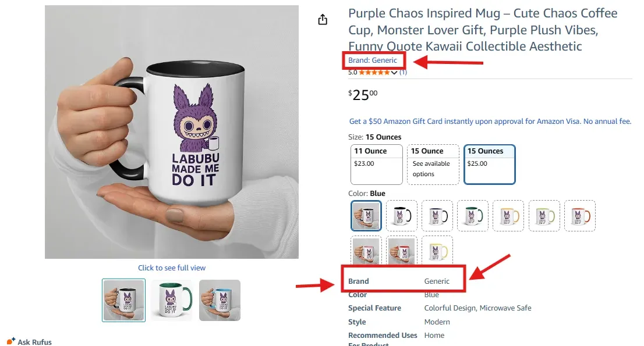Viewport: 644px width, 346px height.
Task: Select the 15 Ounces $25.00 size option
Action: pyautogui.click(x=489, y=163)
